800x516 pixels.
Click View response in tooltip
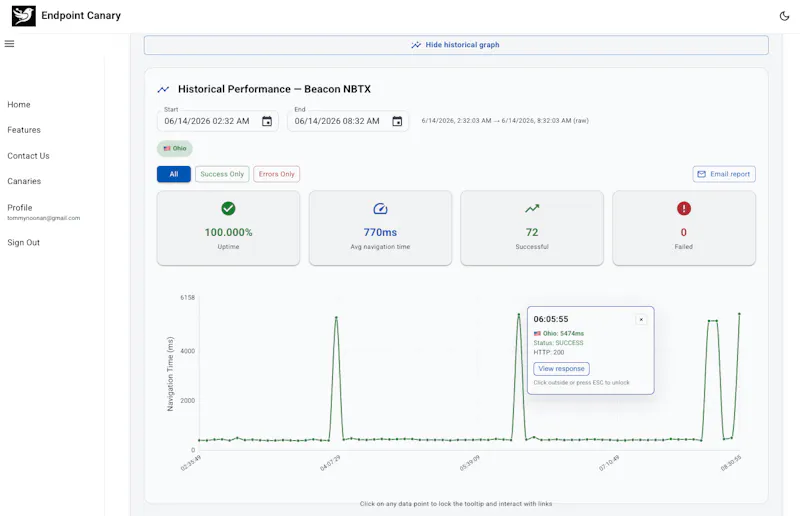click(x=561, y=368)
